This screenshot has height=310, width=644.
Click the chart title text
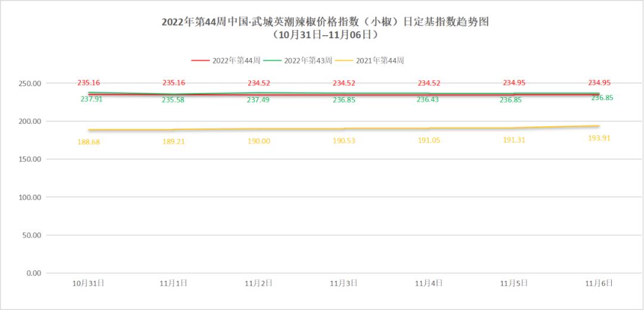(x=325, y=22)
